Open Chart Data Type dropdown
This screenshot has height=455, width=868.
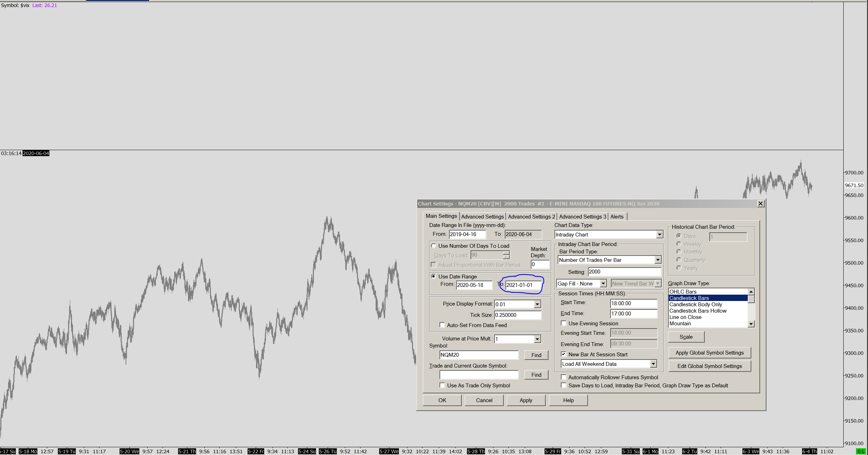659,235
